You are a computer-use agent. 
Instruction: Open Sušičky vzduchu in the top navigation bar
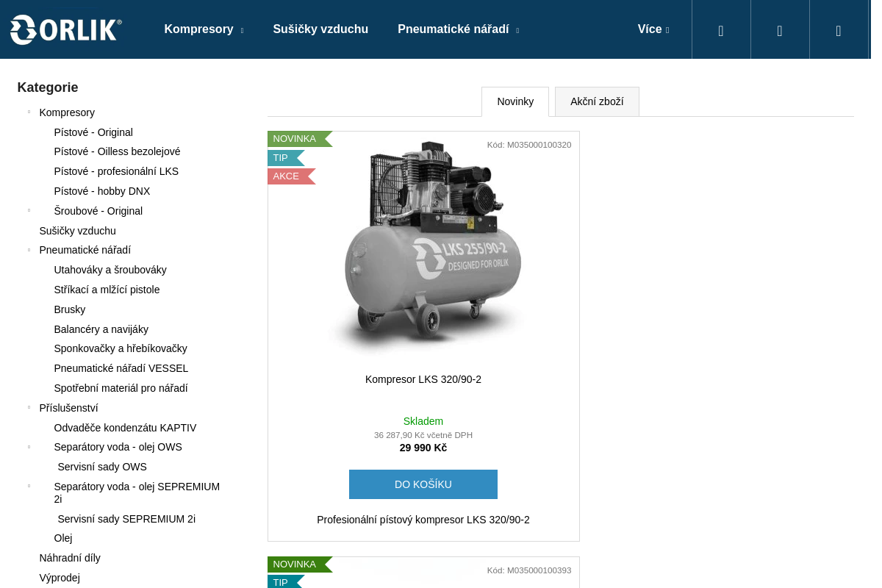point(320,29)
